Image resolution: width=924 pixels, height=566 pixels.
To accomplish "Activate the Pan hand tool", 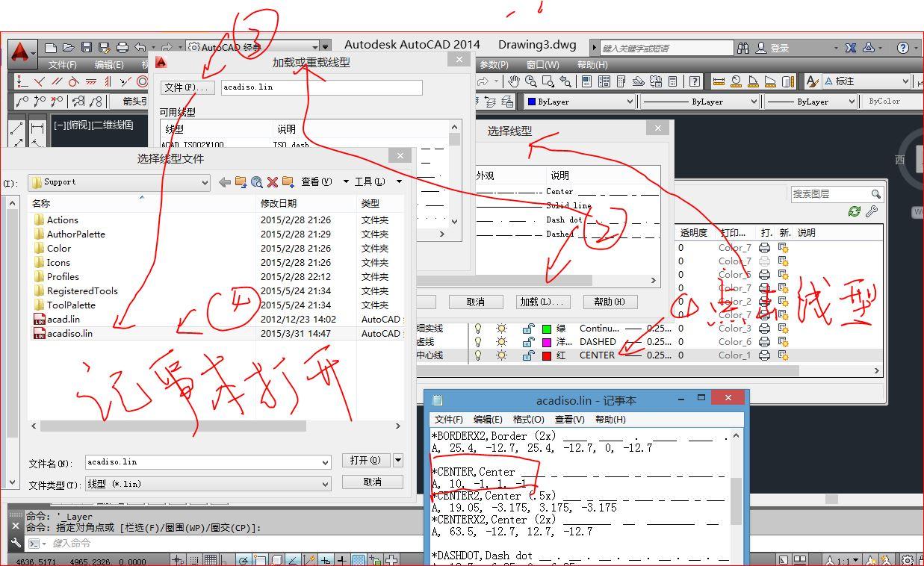I will click(513, 81).
